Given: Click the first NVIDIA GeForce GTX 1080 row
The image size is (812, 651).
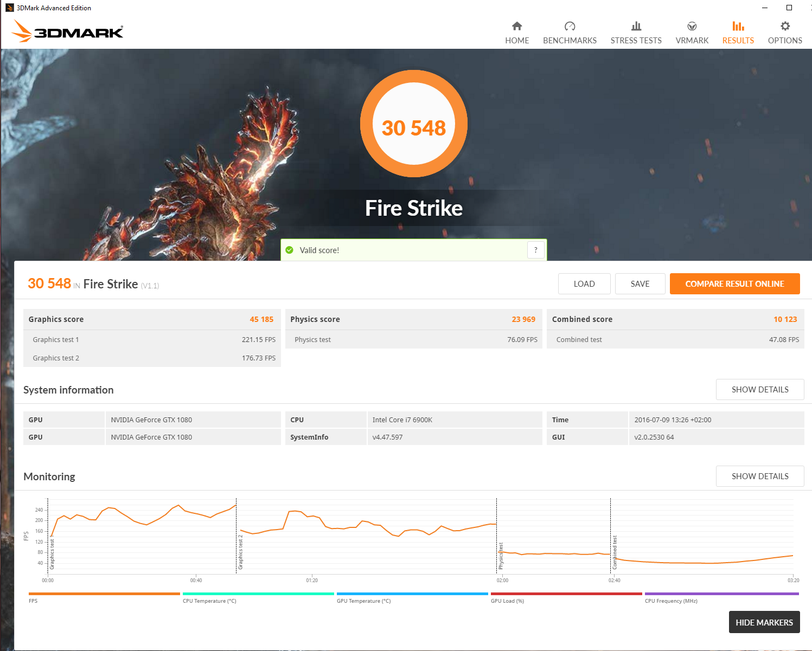Looking at the screenshot, I should [x=152, y=420].
